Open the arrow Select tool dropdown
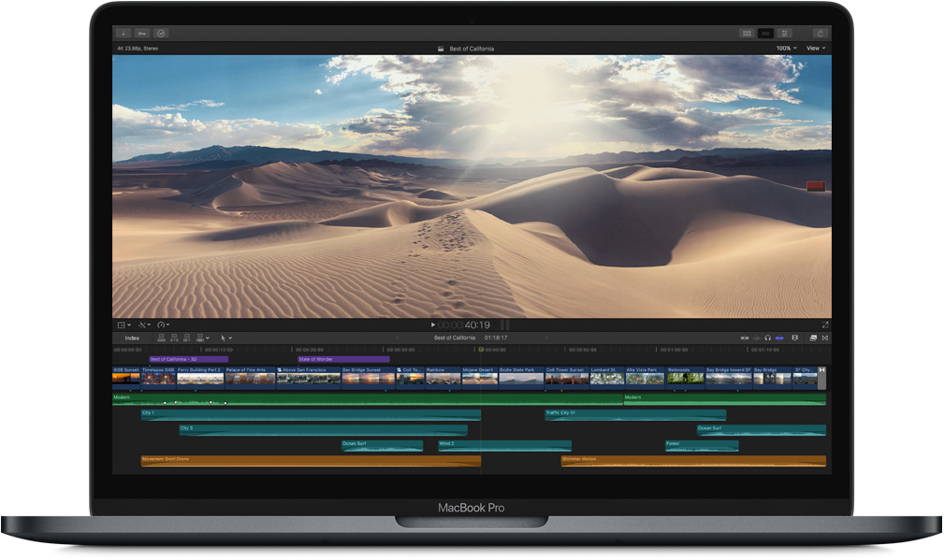Image resolution: width=944 pixels, height=560 pixels. (225, 337)
